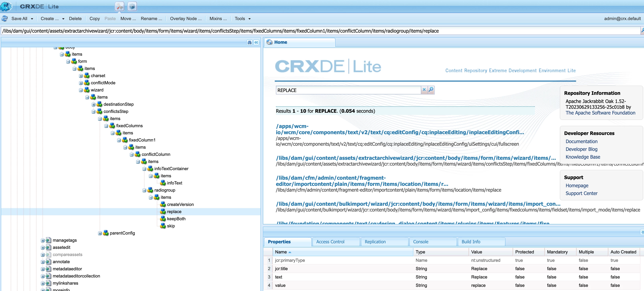Collapse the radiogroup tree node
Viewport: 644px width, 291px height.
[144, 190]
